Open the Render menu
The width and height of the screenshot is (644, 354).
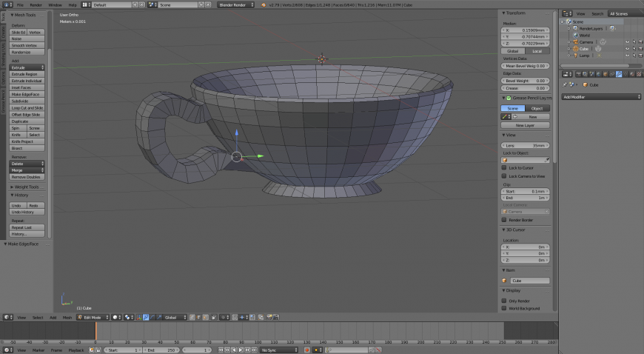[x=36, y=5]
